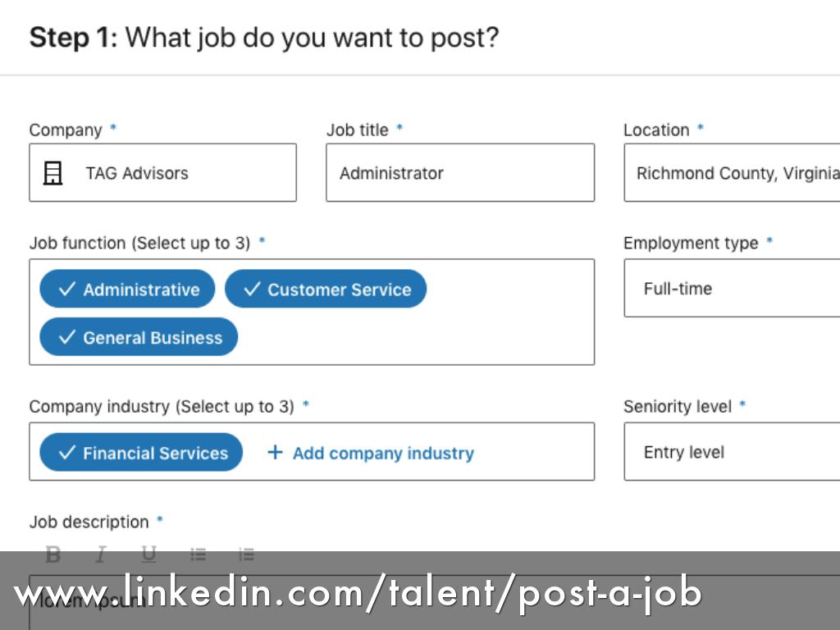This screenshot has height=630, width=840.
Task: Open the Location field suggestions
Action: pyautogui.click(x=732, y=173)
